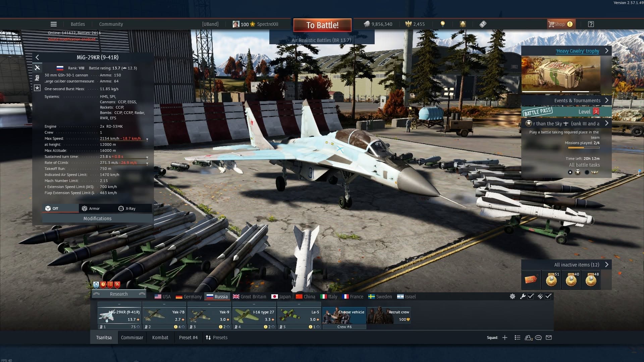Open the chat speech bubble icon
Screen dimensions: 644x362
pyautogui.click(x=538, y=338)
